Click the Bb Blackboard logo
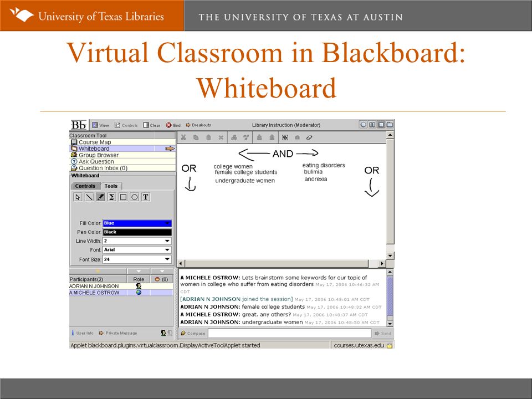This screenshot has height=399, width=532. click(x=79, y=125)
